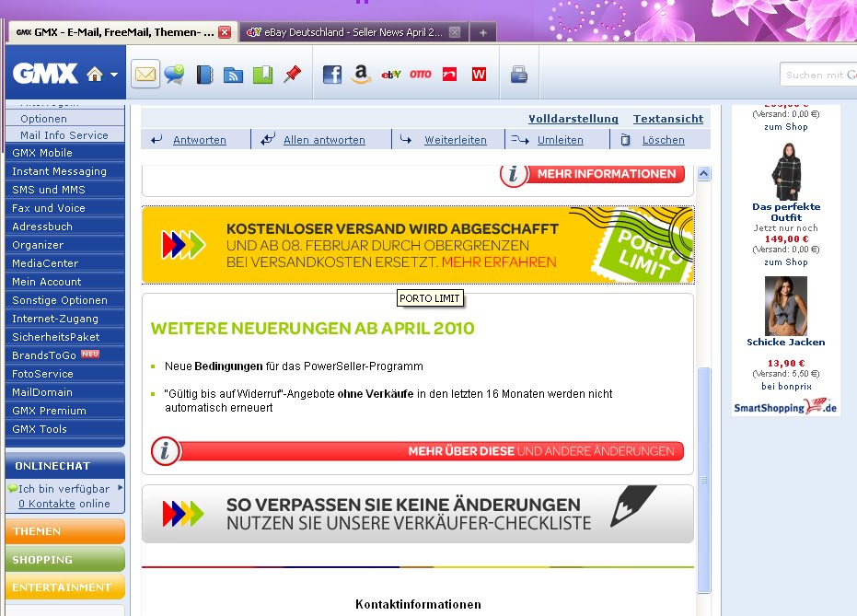Screen dimensions: 857x616
Task: Click the green bookmark icon in toolbar
Action: click(x=263, y=75)
